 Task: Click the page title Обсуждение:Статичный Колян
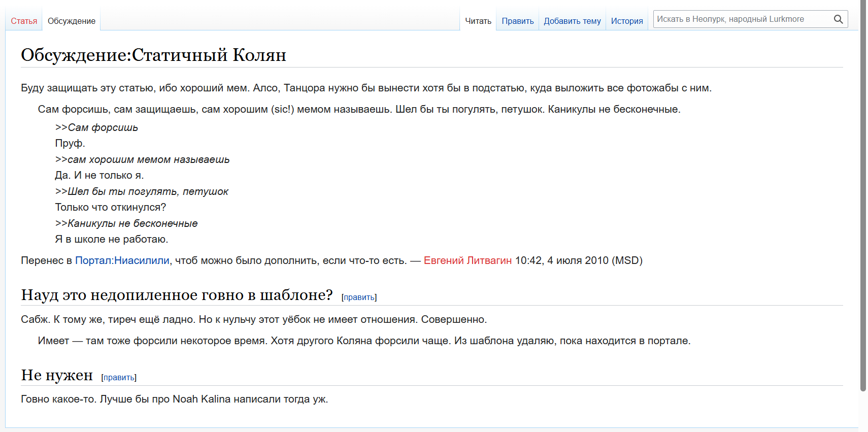[153, 55]
